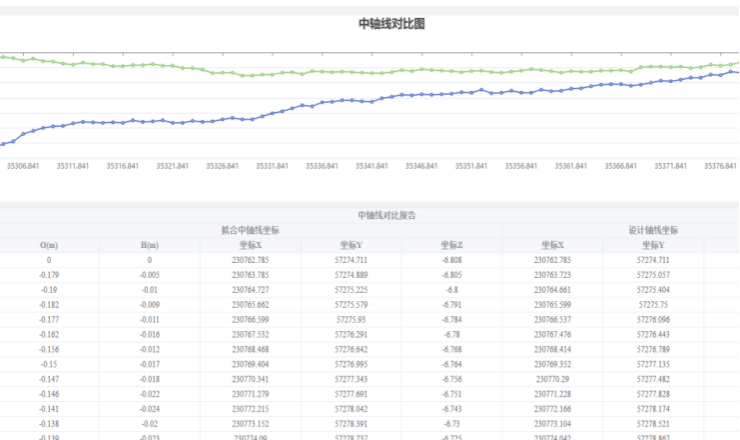Image resolution: width=740 pixels, height=440 pixels.
Task: Select the 坐标Z column header
Action: pos(452,245)
